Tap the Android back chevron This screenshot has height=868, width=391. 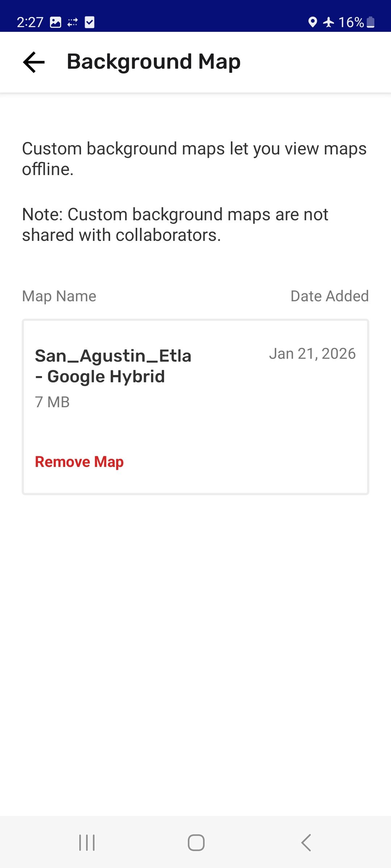306,843
